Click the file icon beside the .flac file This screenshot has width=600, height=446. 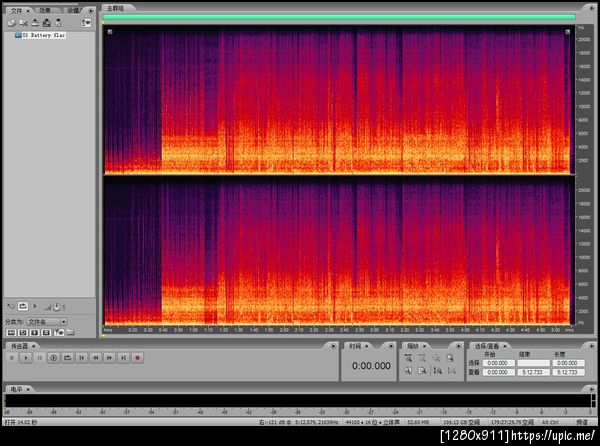(x=18, y=35)
